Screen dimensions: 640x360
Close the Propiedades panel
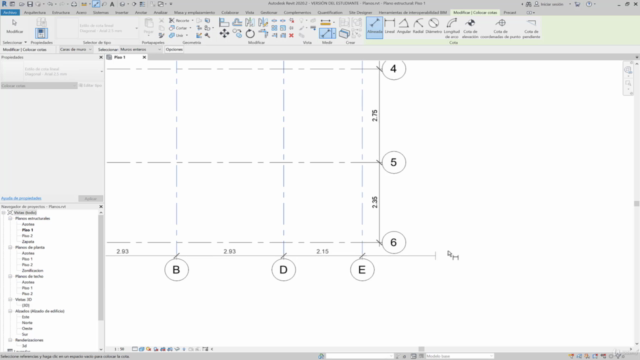pos(101,57)
